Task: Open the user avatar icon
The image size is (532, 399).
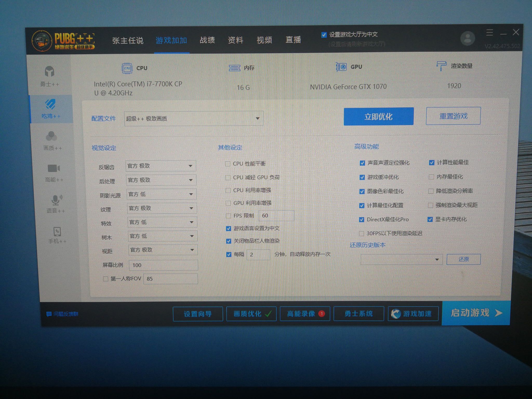Action: (x=468, y=38)
